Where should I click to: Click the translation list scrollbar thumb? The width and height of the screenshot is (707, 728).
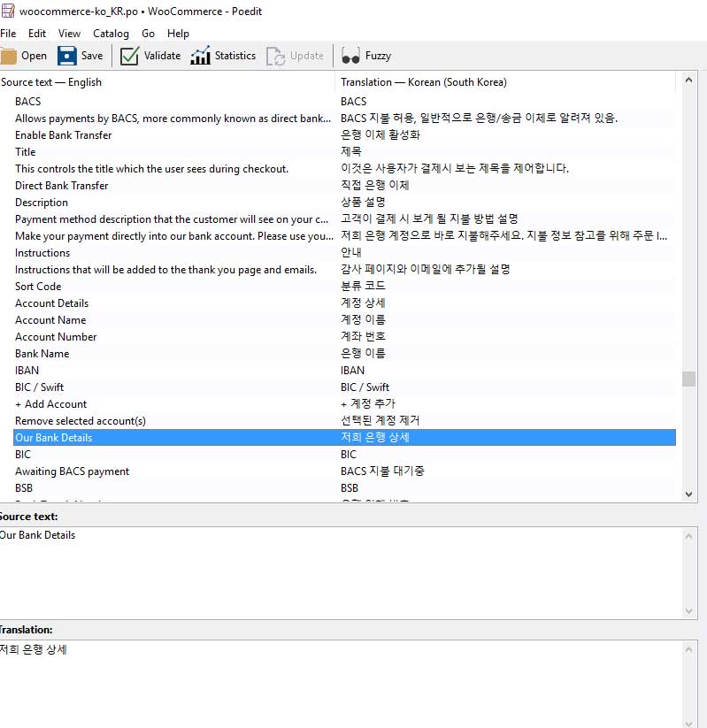[x=688, y=379]
